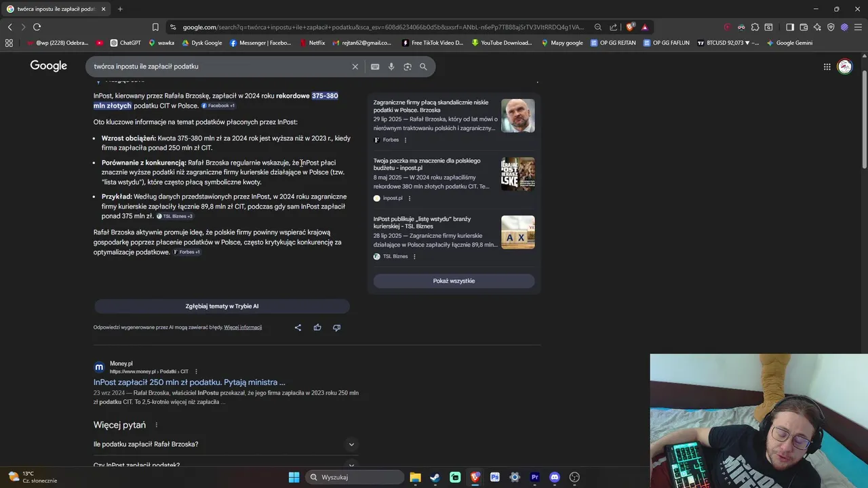The width and height of the screenshot is (868, 488).
Task: Start voice search with the microphone
Action: (391, 66)
